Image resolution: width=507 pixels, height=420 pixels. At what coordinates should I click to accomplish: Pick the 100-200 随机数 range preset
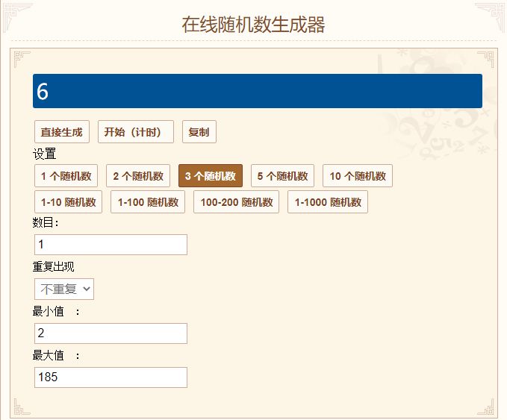coord(237,202)
